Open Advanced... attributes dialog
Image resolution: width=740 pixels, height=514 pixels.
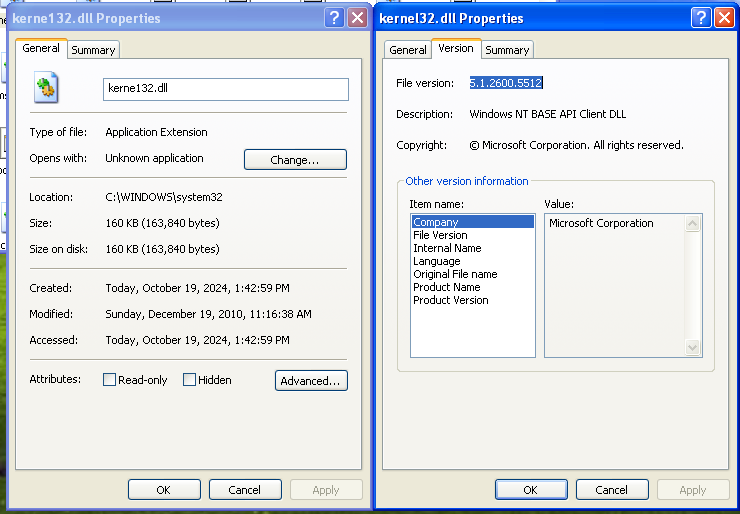(311, 380)
